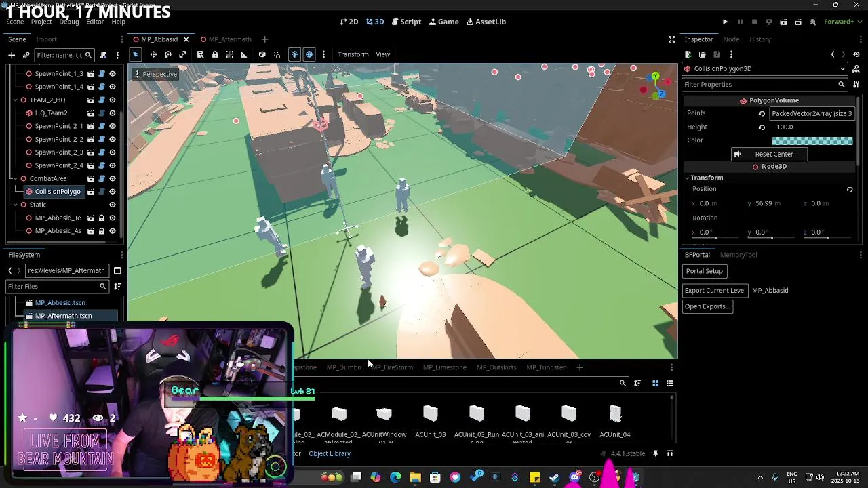Attach a script using the Scene dock script icon
This screenshot has width=868, height=488.
click(x=103, y=55)
